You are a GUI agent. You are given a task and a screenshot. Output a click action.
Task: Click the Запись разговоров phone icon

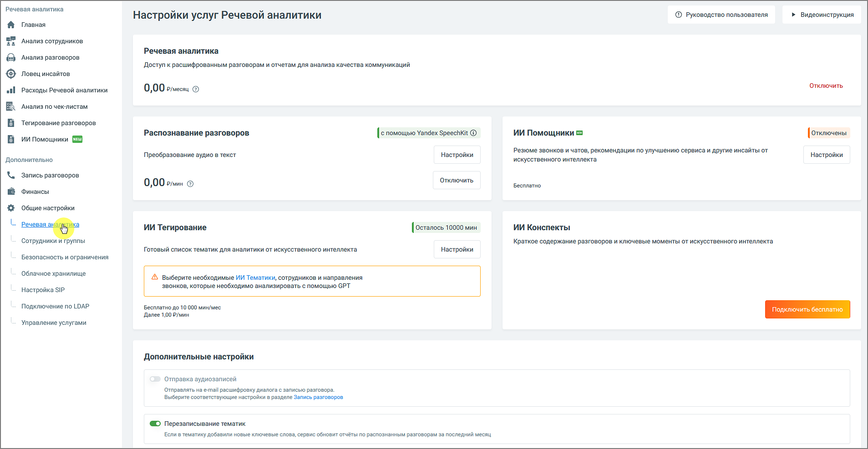pos(11,175)
